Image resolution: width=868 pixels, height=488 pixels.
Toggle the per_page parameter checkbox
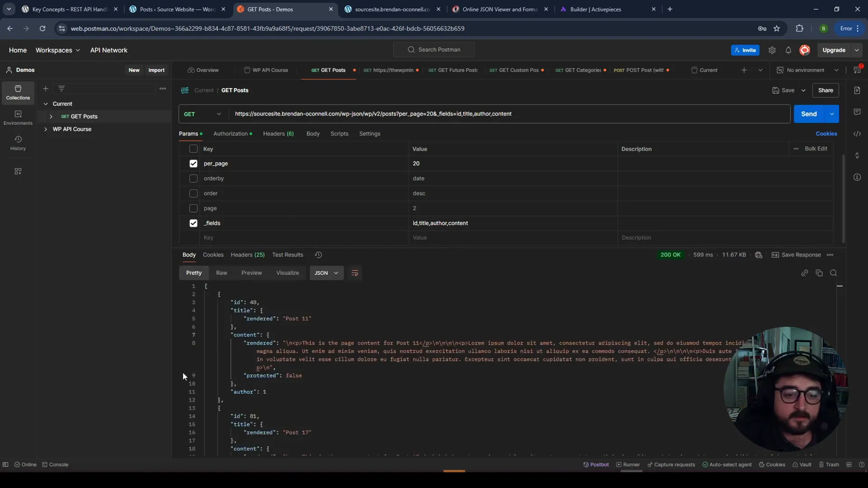[194, 163]
